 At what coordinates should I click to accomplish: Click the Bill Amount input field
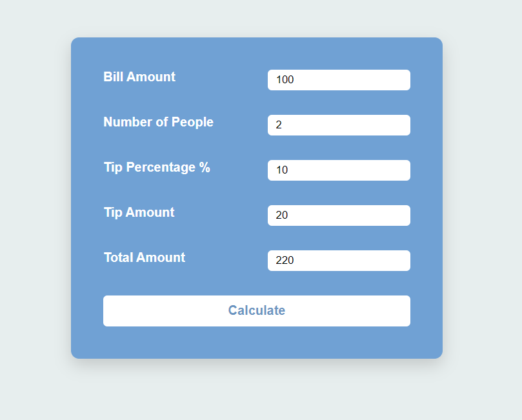339,79
